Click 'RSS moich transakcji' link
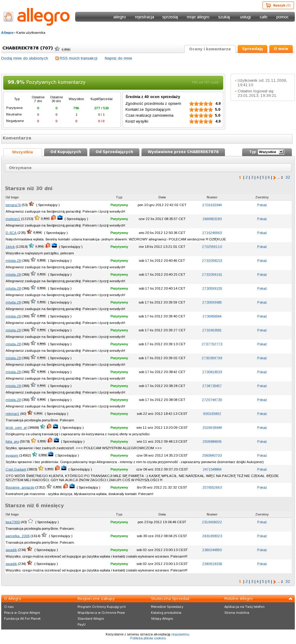Screen dimensions: 296x644 (78, 58)
